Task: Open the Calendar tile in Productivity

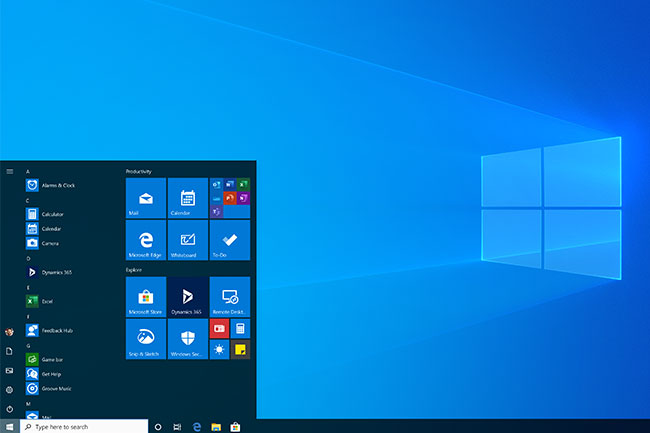Action: [x=188, y=198]
